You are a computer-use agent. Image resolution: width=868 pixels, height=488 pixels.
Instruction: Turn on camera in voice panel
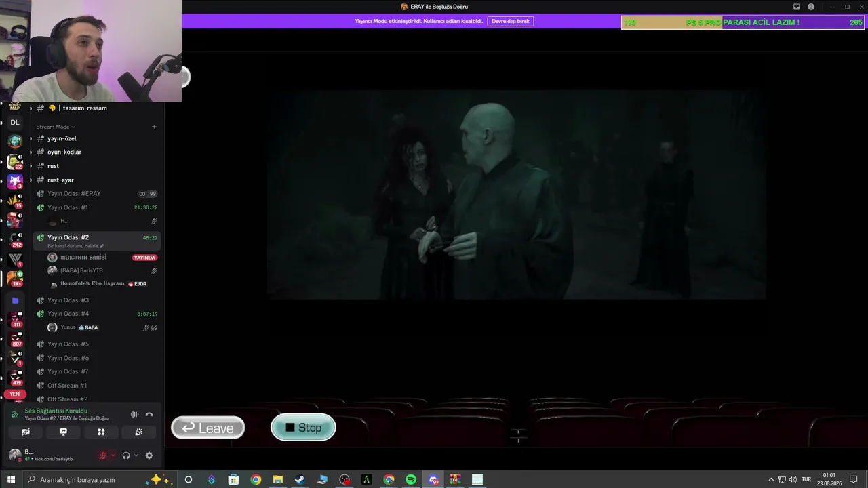(26, 432)
